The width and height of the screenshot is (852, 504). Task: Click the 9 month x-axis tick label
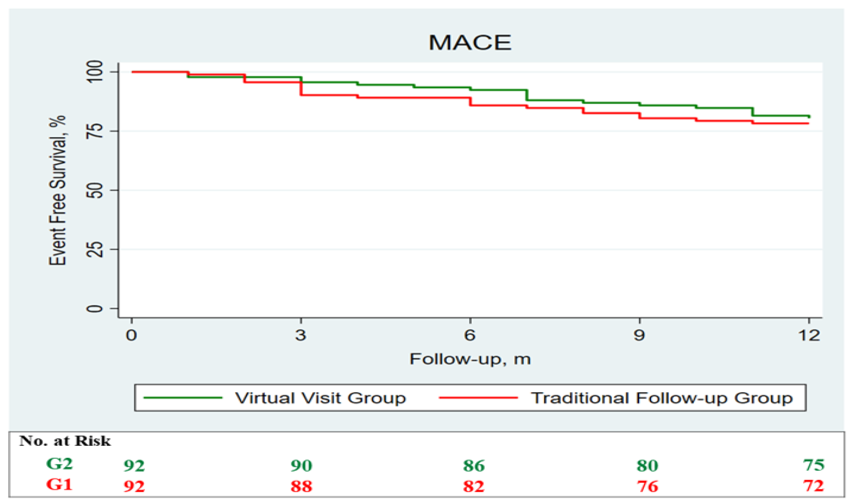click(x=639, y=336)
